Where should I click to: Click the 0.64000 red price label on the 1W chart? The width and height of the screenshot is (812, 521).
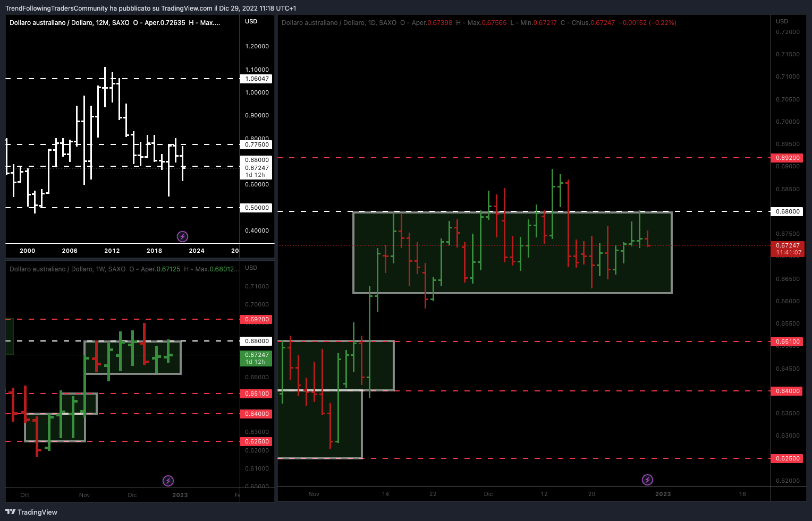coord(257,414)
